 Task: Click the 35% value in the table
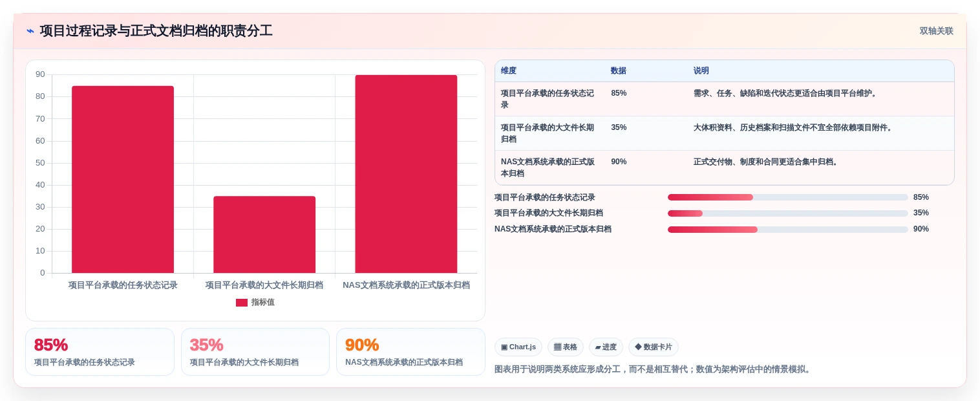pos(619,127)
